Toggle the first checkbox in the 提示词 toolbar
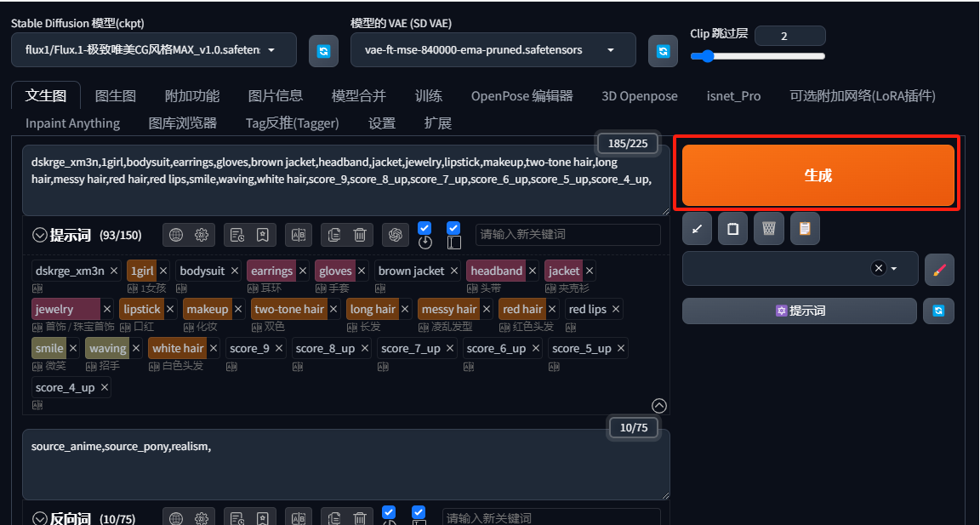 pyautogui.click(x=425, y=227)
